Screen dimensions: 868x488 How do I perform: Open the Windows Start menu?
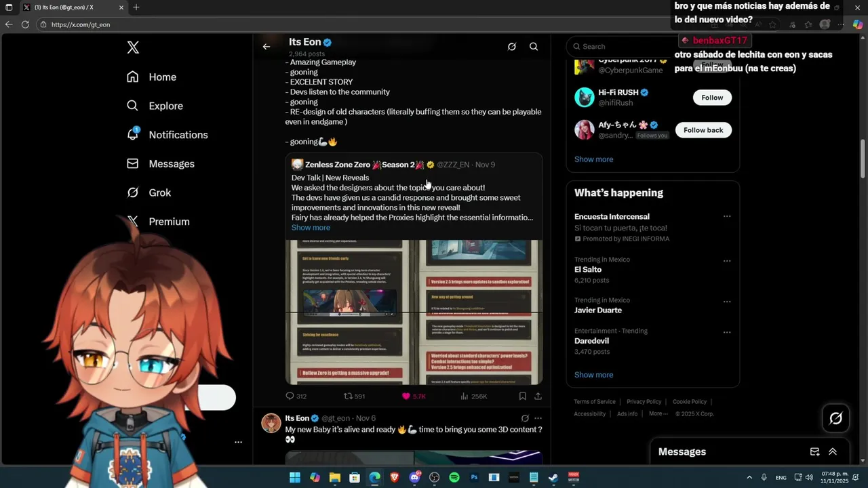point(295,477)
